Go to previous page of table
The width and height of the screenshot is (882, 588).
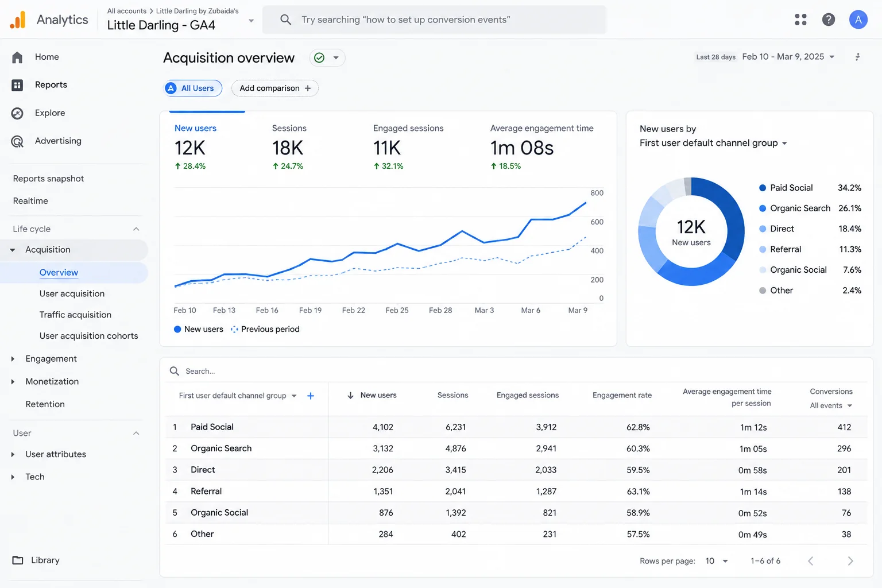(x=811, y=561)
